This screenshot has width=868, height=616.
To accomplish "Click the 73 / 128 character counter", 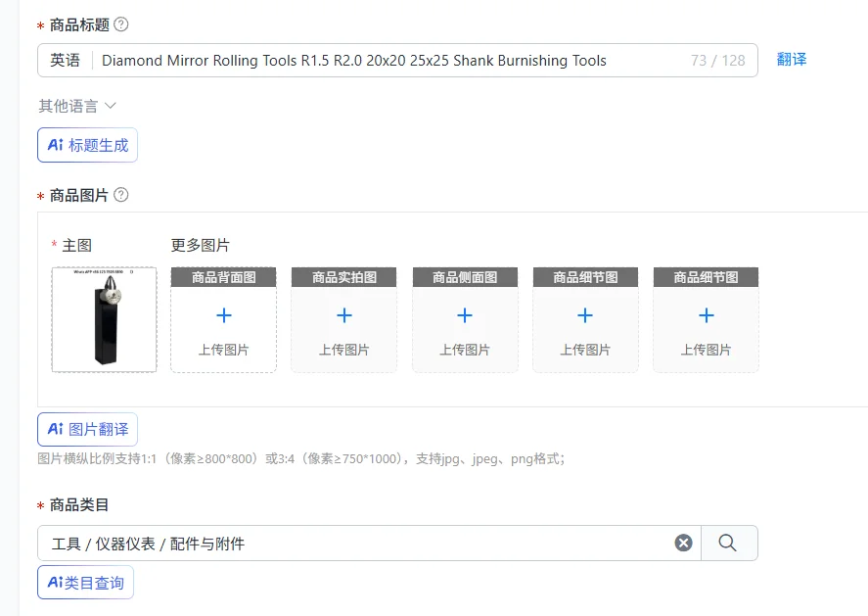I will click(x=718, y=61).
